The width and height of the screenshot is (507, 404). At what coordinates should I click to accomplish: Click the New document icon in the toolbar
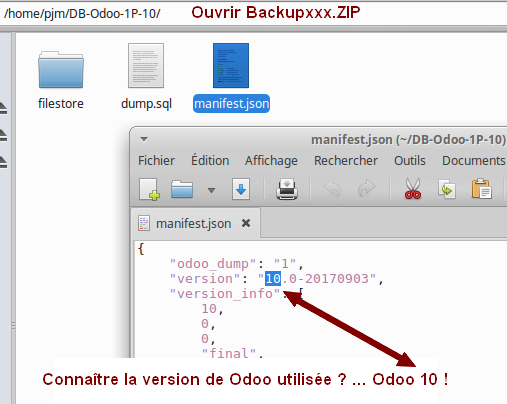tap(149, 189)
